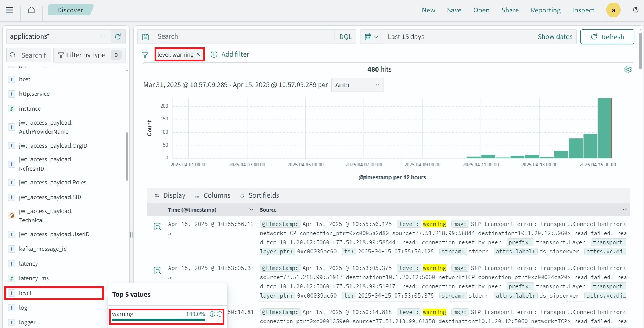Click Save in the top menu

[x=454, y=10]
